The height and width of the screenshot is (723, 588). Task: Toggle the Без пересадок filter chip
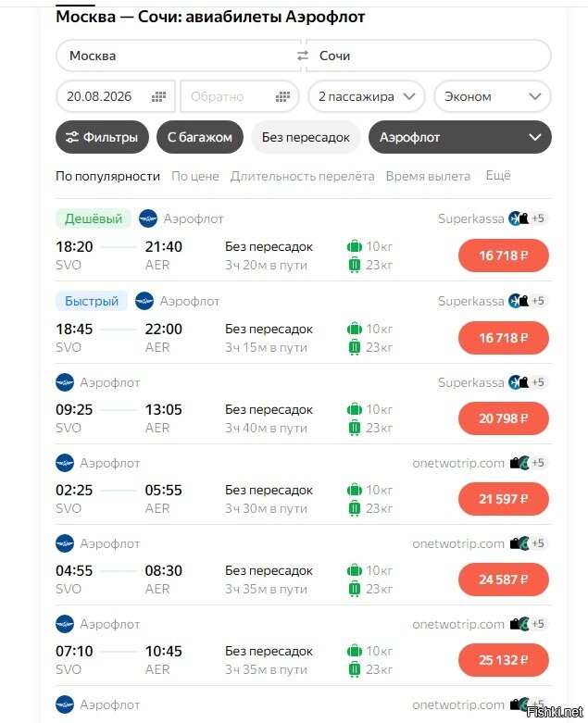click(x=306, y=137)
